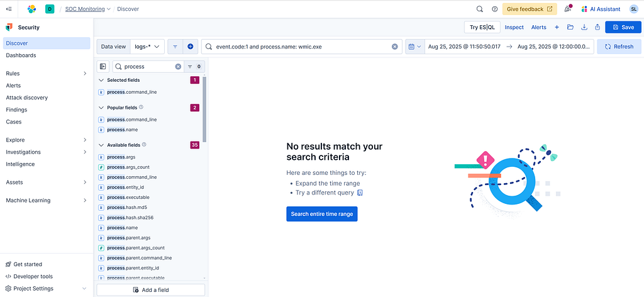Click the Refresh button
Screen dimensions: 644x297
click(619, 47)
